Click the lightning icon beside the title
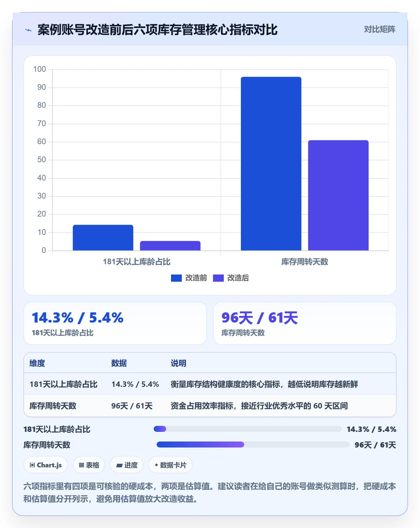The image size is (420, 528). point(28,30)
